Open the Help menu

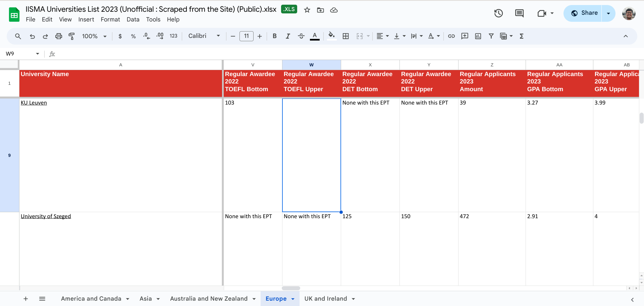pyautogui.click(x=173, y=19)
